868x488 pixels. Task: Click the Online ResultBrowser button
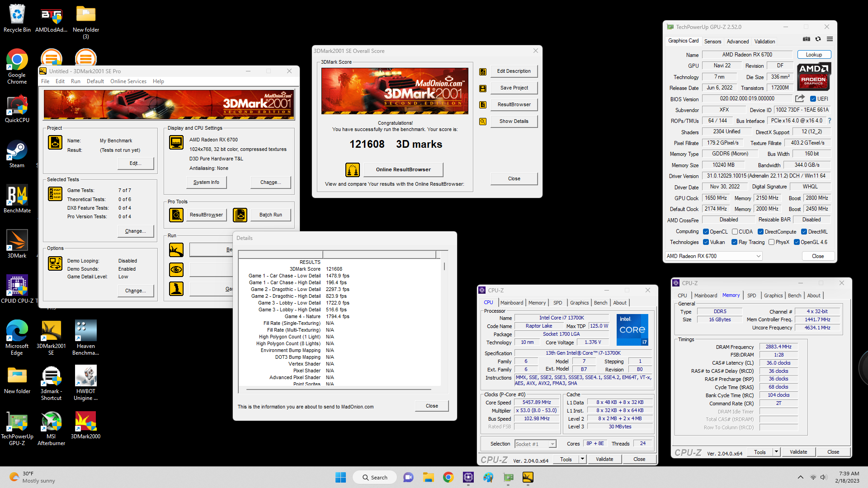click(x=403, y=169)
